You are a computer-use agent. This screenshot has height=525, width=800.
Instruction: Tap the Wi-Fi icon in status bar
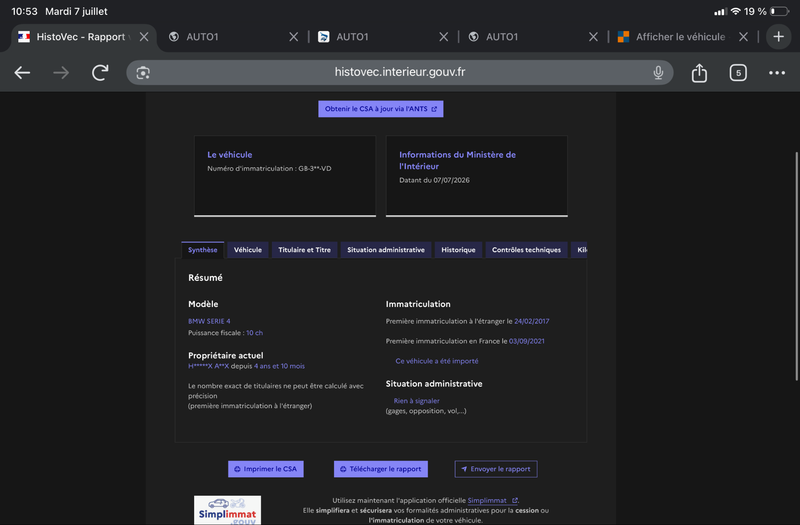click(735, 11)
